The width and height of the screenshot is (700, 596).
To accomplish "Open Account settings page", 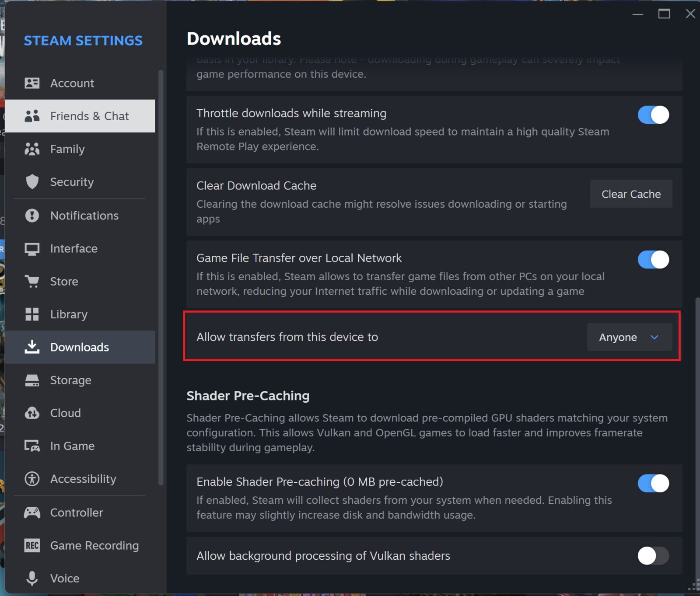I will tap(80, 83).
